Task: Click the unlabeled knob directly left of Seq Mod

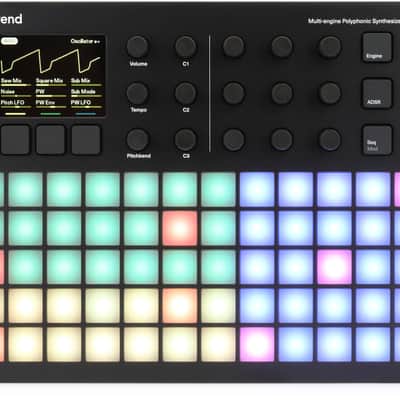Action: [330, 140]
